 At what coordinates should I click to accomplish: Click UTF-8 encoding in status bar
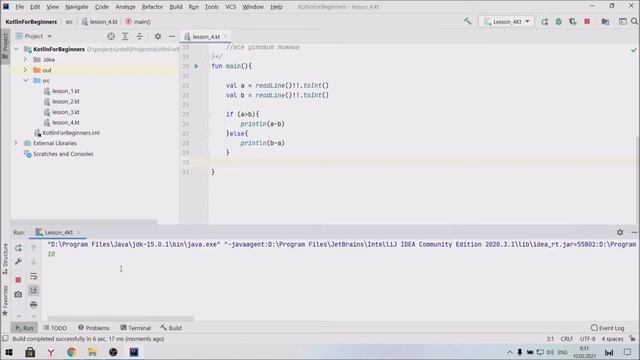click(587, 339)
